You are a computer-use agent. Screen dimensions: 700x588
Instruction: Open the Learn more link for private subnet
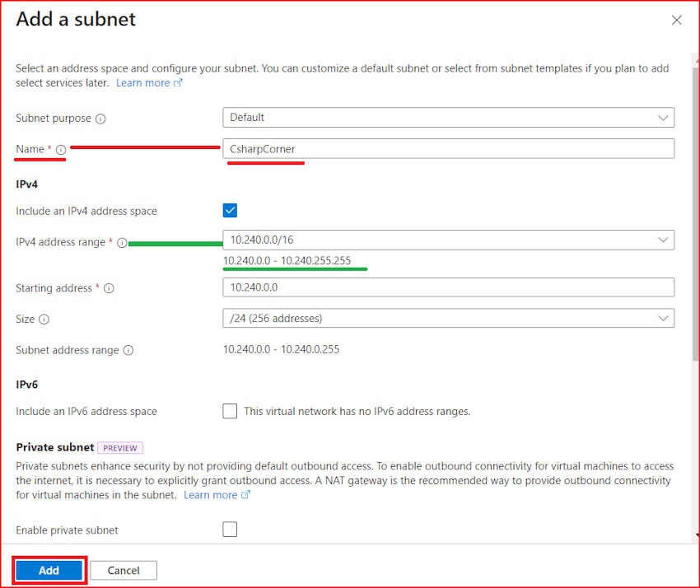[x=217, y=495]
